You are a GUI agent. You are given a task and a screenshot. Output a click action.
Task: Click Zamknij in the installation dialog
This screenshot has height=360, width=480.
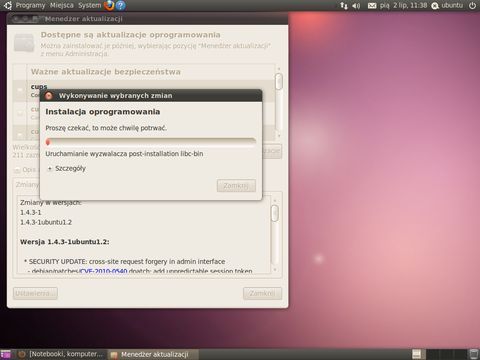coord(236,186)
